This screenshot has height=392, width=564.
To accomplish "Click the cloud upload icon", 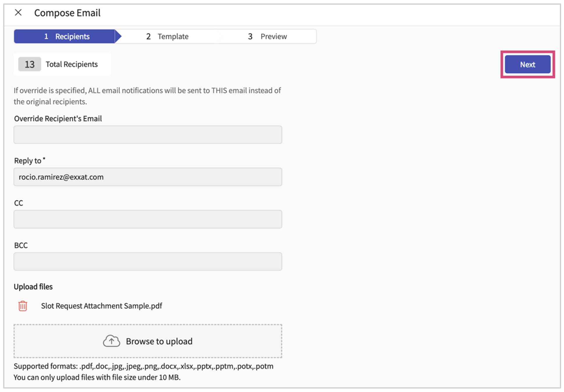I will [111, 341].
